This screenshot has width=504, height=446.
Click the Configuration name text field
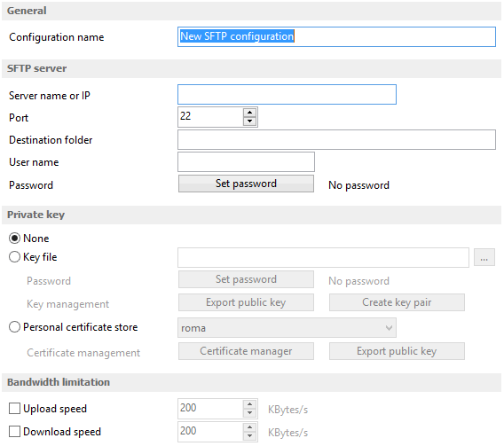[336, 36]
